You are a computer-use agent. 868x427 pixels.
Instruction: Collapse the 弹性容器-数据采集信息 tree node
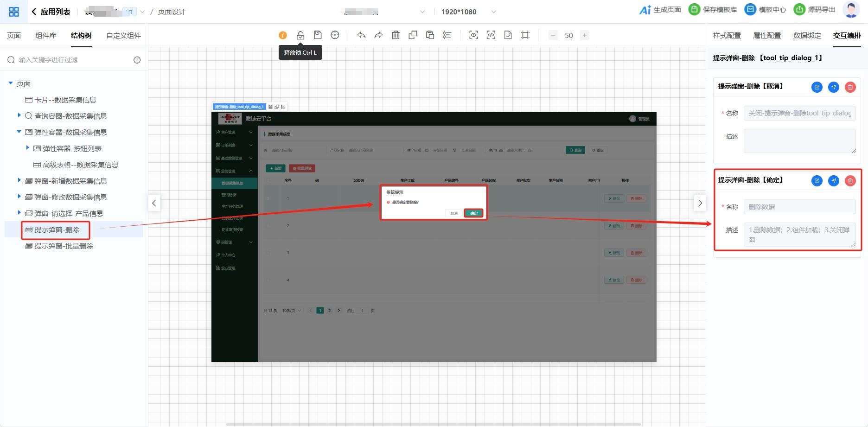pyautogui.click(x=19, y=132)
